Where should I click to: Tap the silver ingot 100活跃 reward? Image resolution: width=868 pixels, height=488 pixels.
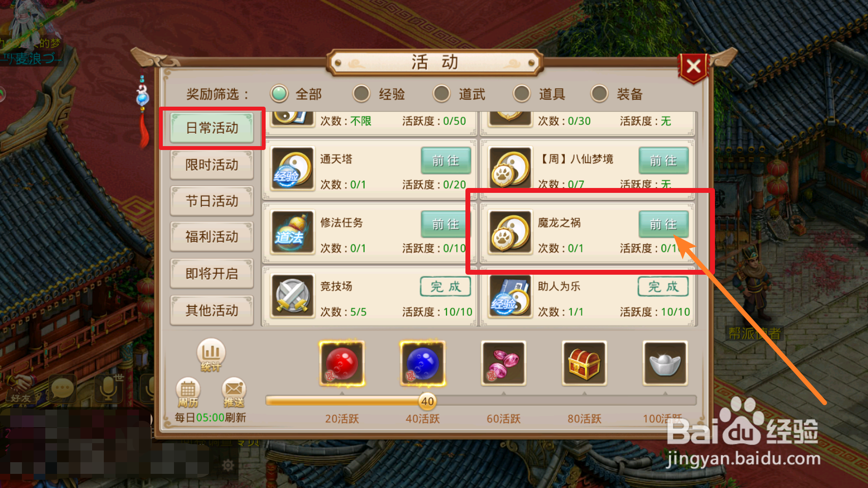coord(665,363)
